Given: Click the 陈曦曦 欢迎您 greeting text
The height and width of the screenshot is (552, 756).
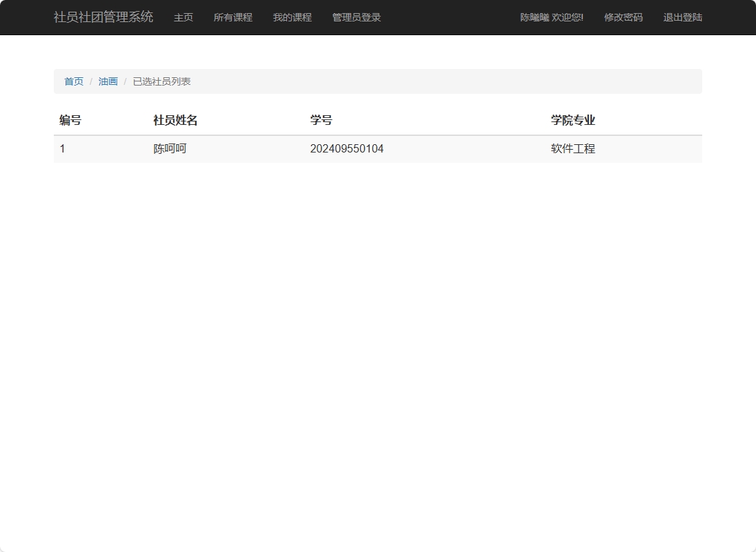Looking at the screenshot, I should click(550, 17).
